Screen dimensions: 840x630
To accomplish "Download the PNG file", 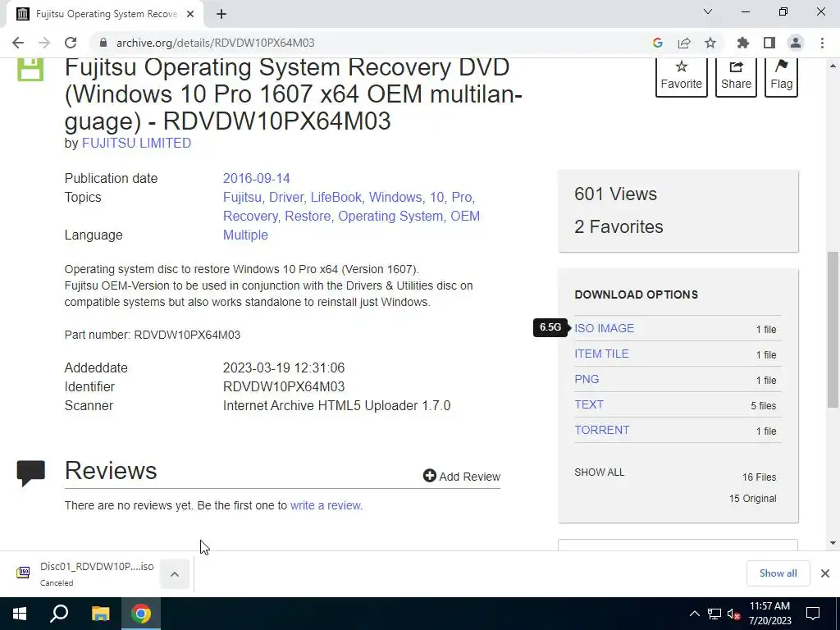I will point(587,379).
